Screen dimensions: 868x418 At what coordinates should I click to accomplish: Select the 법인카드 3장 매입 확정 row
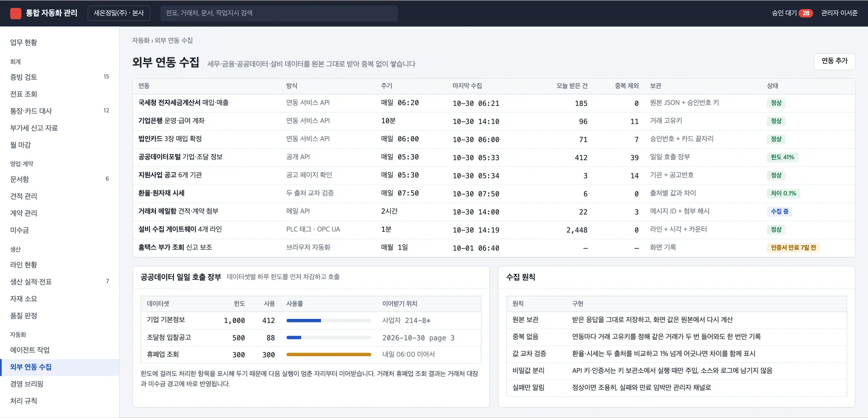click(494, 139)
